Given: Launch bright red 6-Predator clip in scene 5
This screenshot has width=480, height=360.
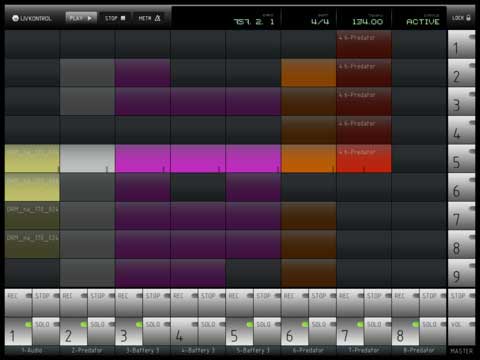Looking at the screenshot, I should [x=364, y=159].
